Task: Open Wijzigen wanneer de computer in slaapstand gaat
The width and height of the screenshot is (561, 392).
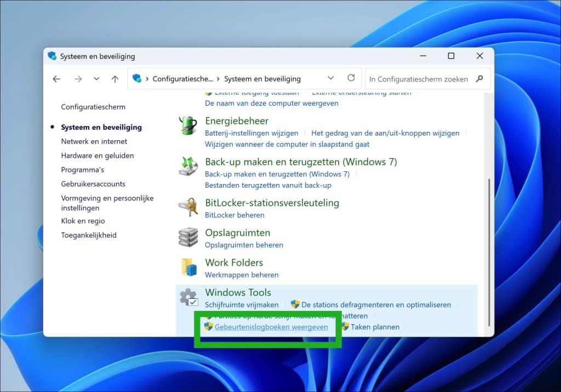Action: pos(287,144)
